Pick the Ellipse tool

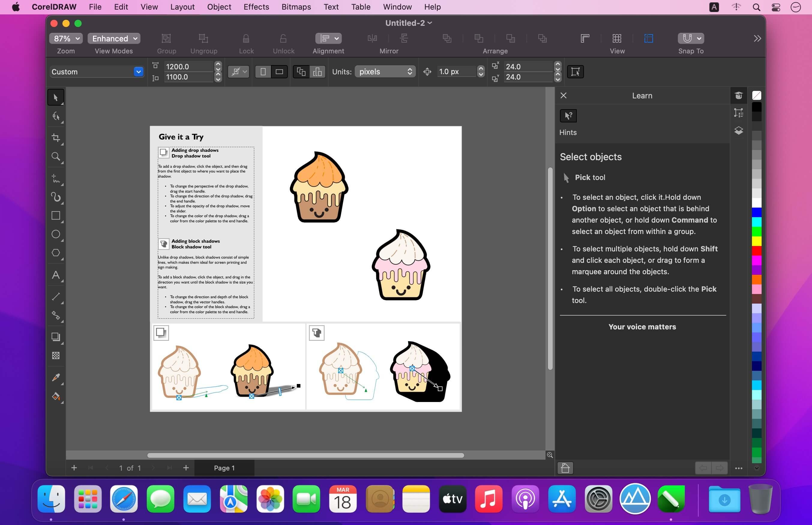56,234
